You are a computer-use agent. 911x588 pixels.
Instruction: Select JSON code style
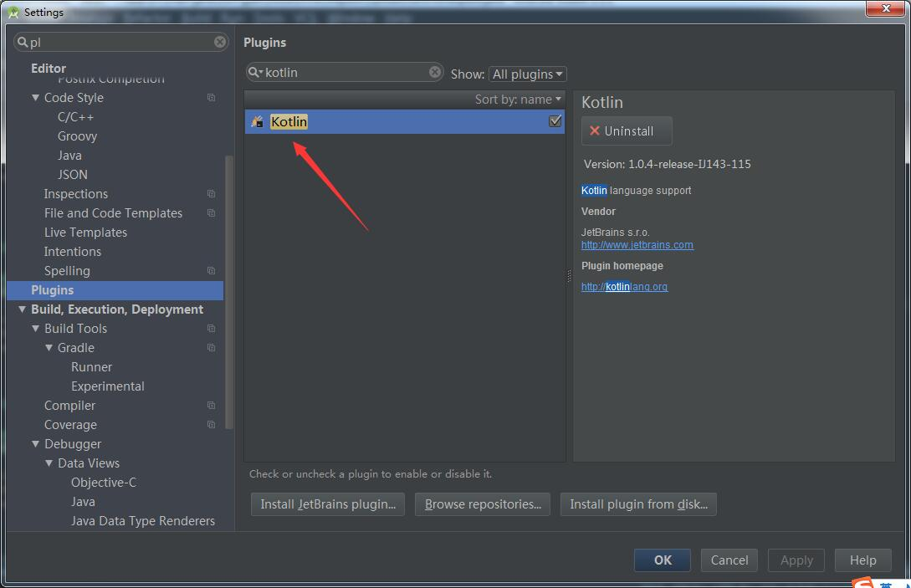pos(73,174)
